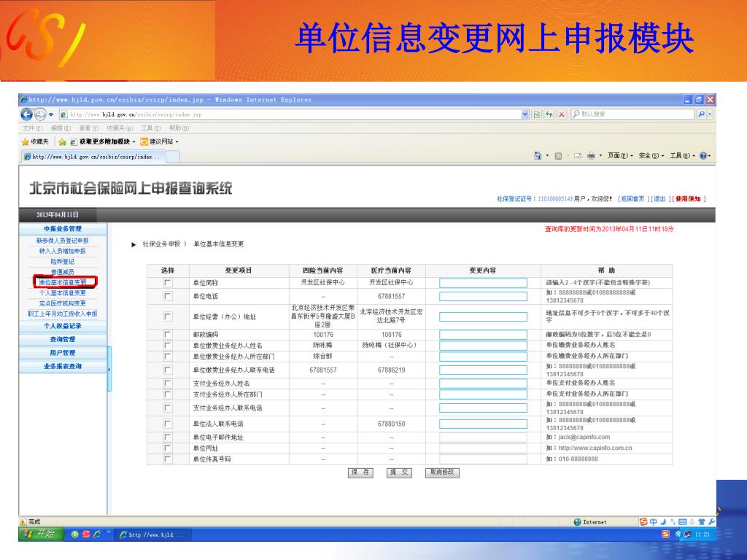747x560 pixels.
Task: Click the RSS feeds icon in command bar
Action: tap(558, 156)
